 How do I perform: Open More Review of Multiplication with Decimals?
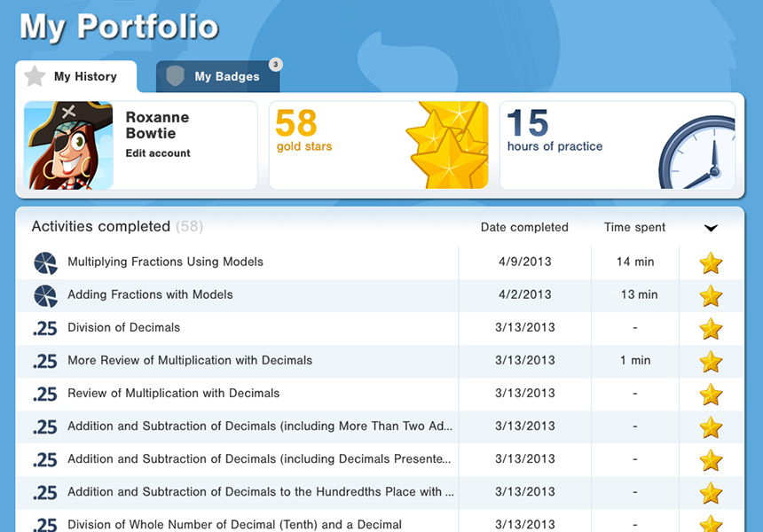click(190, 360)
